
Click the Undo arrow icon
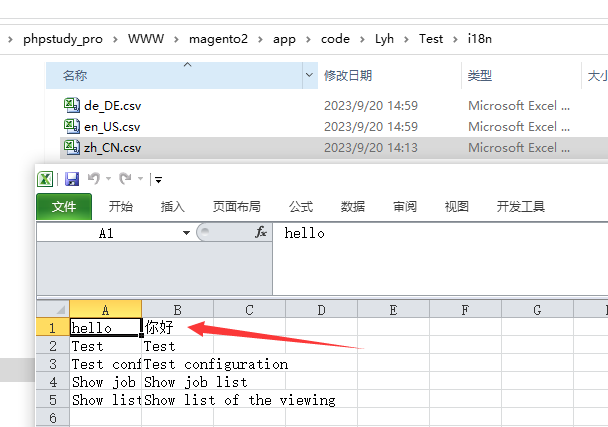point(94,179)
